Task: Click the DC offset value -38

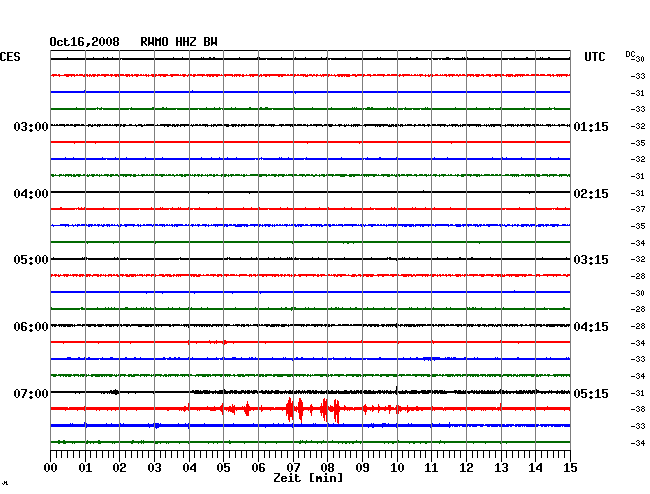Action: pyautogui.click(x=638, y=409)
